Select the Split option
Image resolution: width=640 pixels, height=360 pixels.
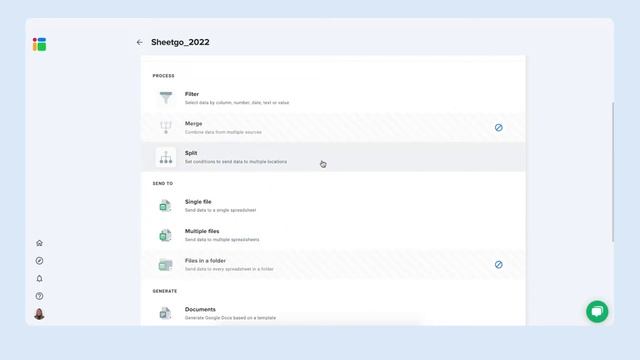333,157
